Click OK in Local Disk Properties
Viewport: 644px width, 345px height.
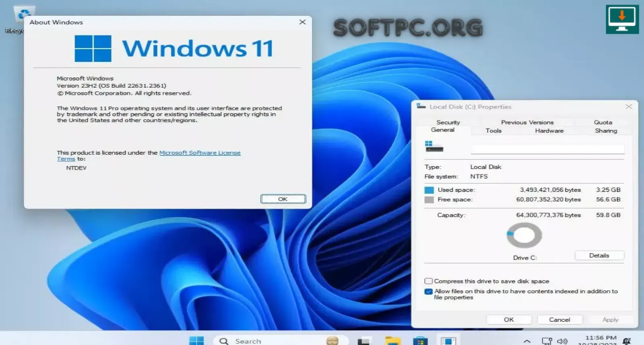click(x=509, y=320)
